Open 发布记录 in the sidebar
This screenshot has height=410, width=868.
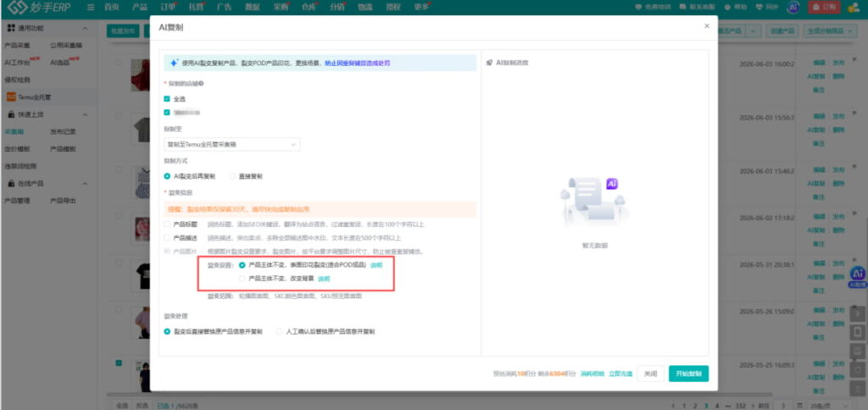[63, 131]
